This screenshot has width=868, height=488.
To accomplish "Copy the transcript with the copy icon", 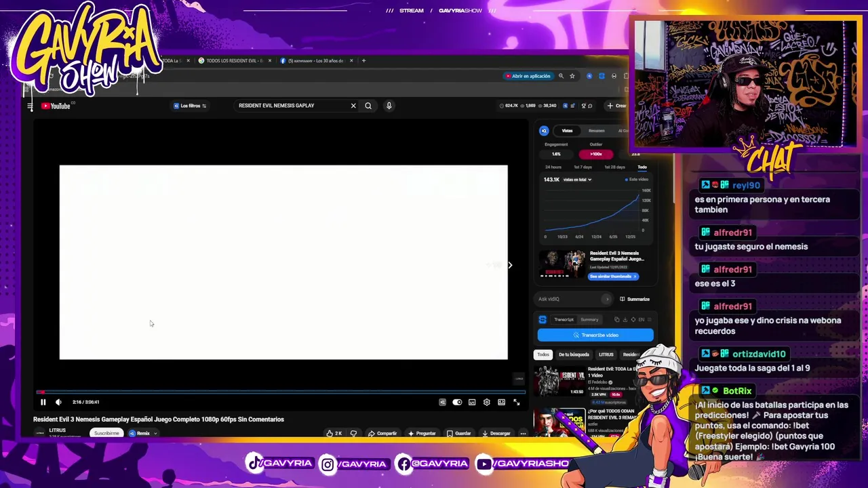I will coord(616,319).
